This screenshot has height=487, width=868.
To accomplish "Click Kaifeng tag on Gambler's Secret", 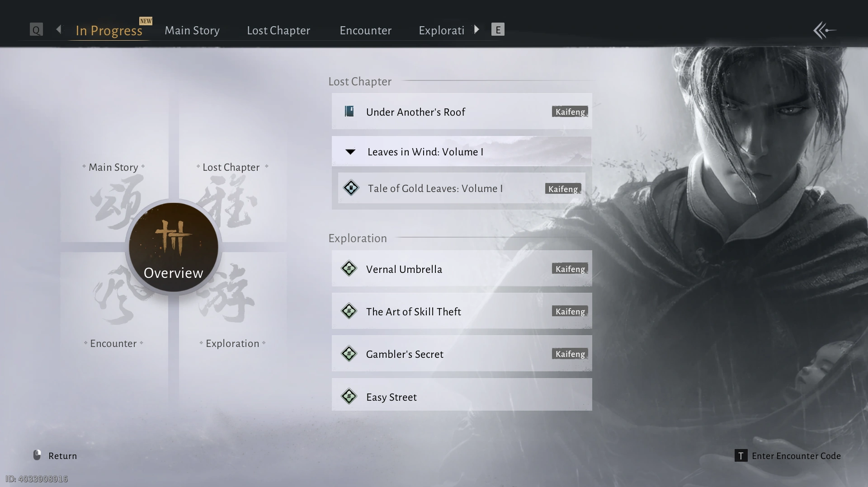I will click(x=570, y=354).
